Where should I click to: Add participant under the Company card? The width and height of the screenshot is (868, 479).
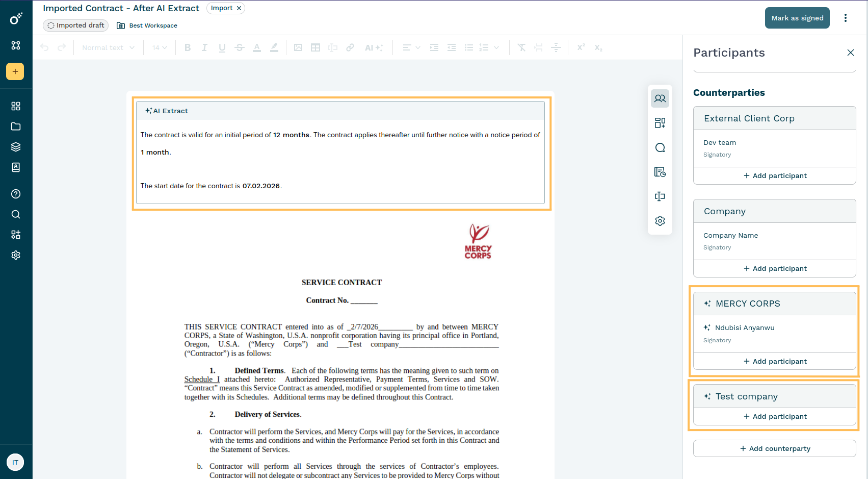[x=775, y=268]
